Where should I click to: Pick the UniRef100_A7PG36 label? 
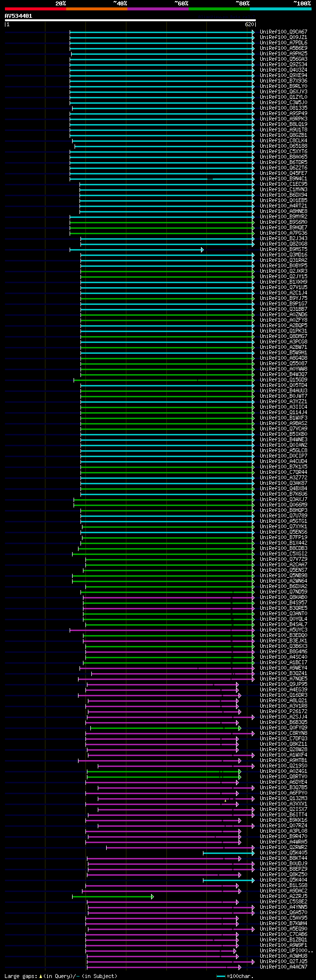coord(283,233)
